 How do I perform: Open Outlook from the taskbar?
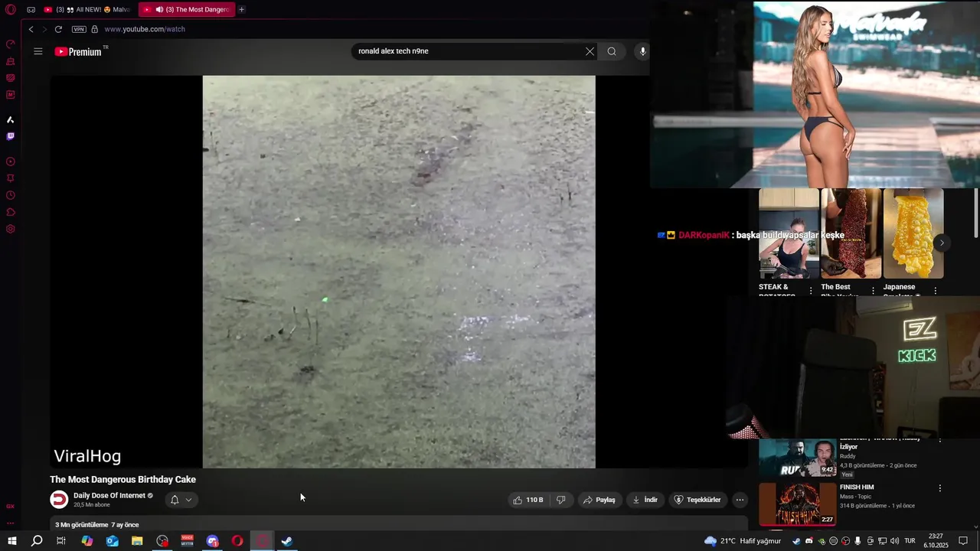pos(113,541)
